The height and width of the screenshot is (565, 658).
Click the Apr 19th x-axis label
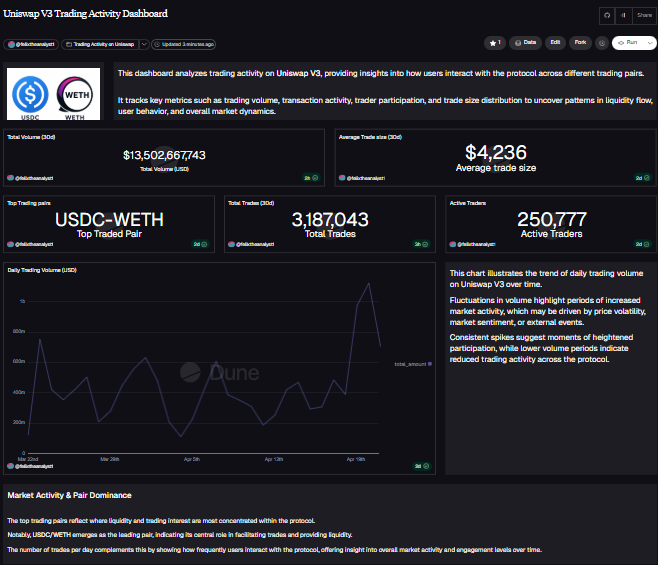[x=355, y=459]
